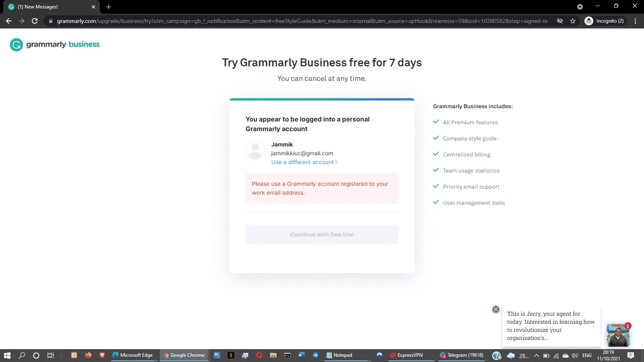Open a new browser tab
The height and width of the screenshot is (362, 644).
click(x=109, y=7)
